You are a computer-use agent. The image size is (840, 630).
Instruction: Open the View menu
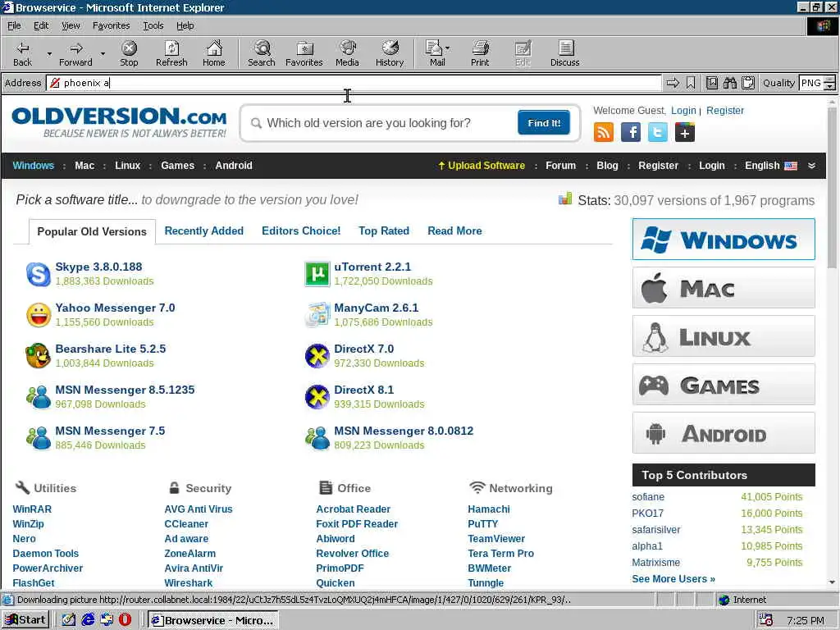[71, 25]
